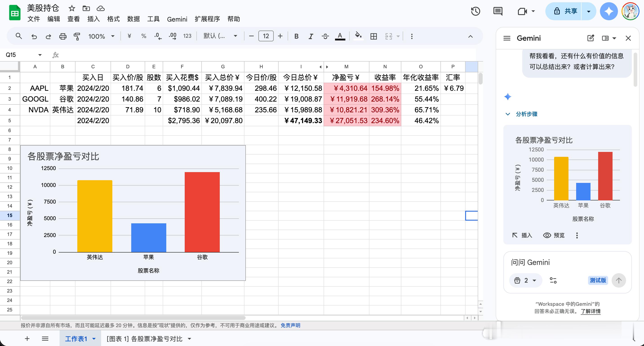
Task: Click 插入 to insert chart
Action: point(522,235)
